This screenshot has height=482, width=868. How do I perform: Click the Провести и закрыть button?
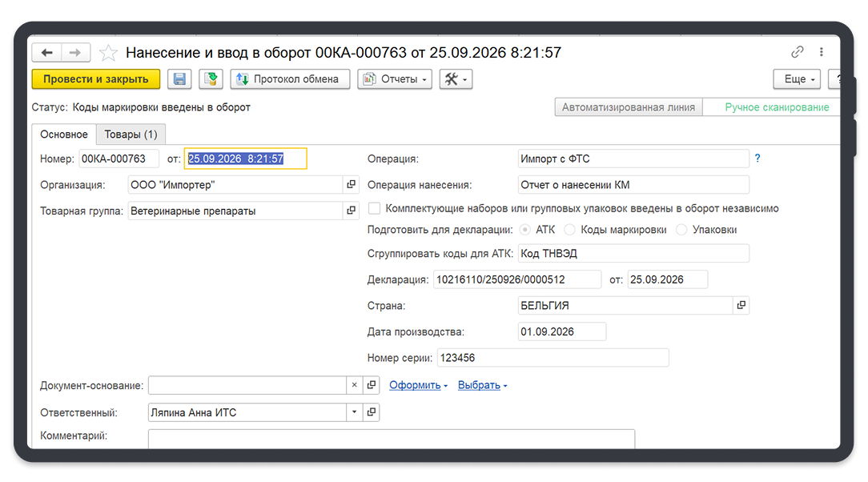point(96,79)
